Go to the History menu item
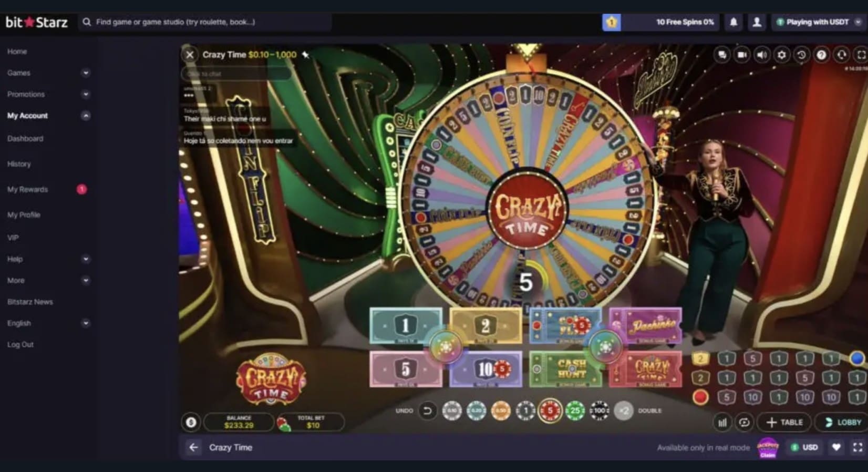 (x=19, y=164)
